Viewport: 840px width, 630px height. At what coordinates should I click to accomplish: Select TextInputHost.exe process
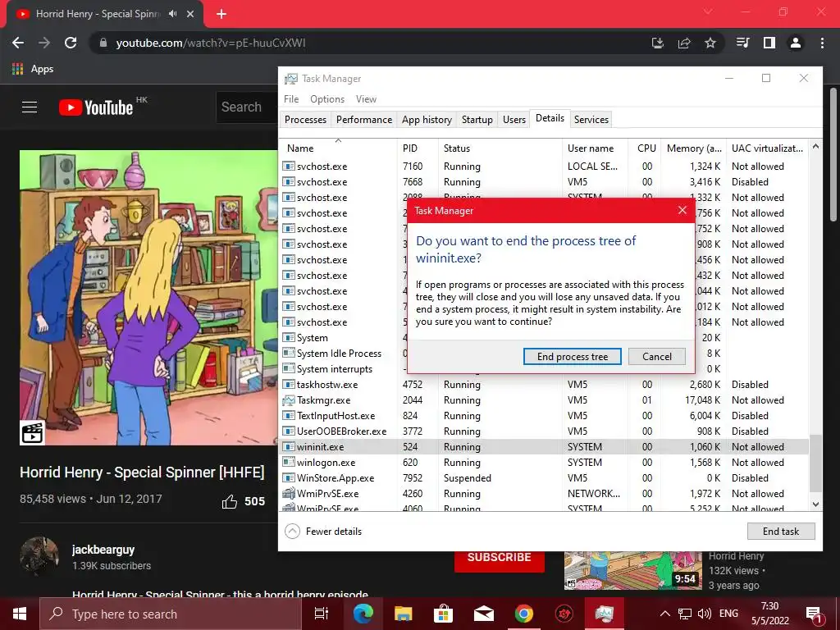[x=545, y=416]
